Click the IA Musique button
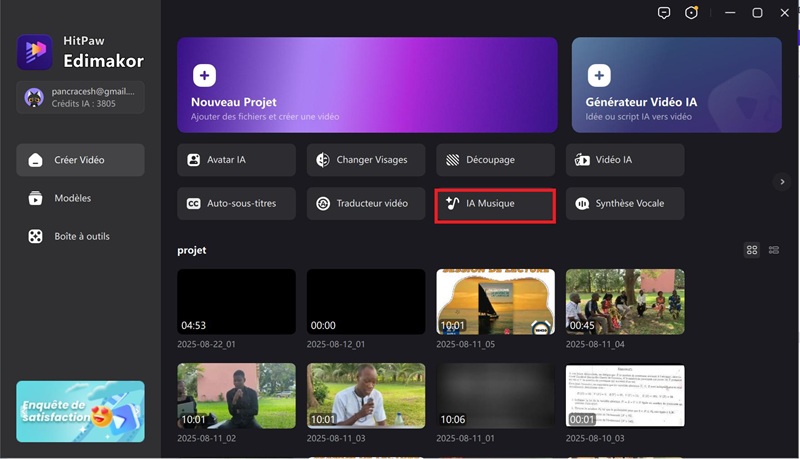 (495, 204)
